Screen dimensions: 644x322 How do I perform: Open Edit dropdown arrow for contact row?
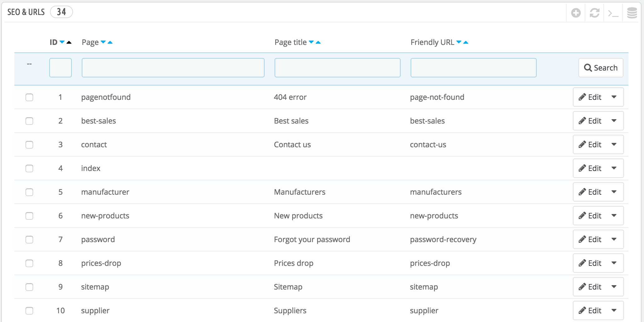tap(614, 144)
